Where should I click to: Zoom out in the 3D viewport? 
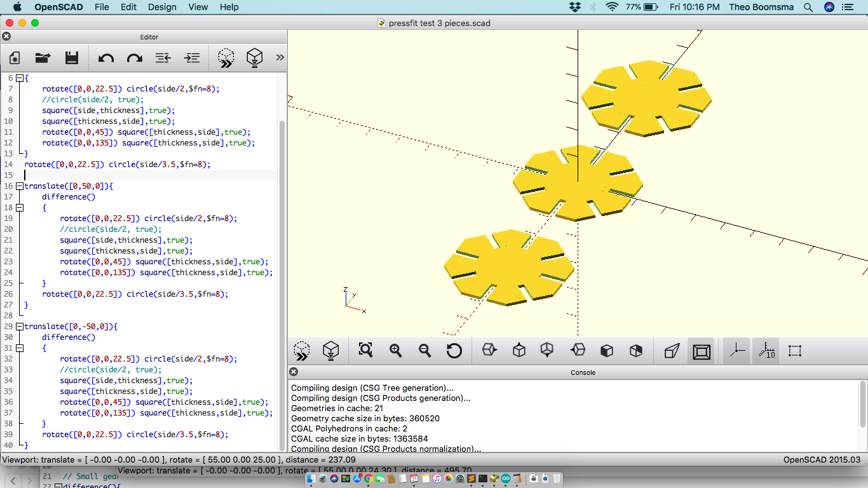tap(424, 350)
